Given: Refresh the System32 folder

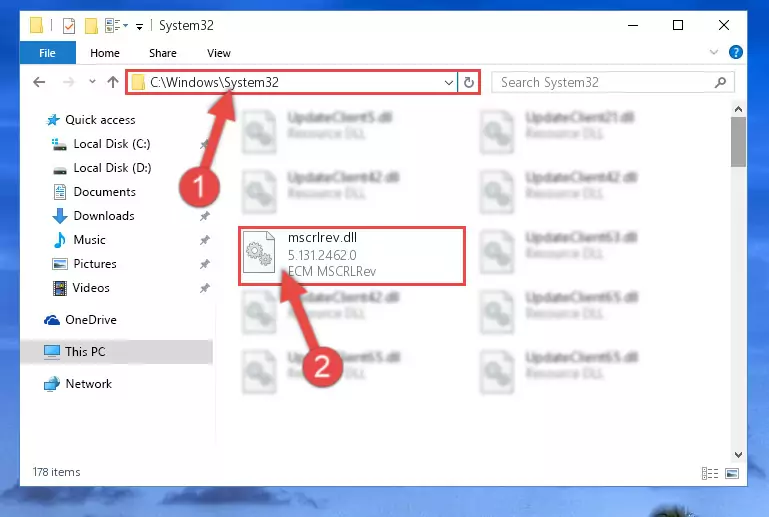Looking at the screenshot, I should coord(469,82).
